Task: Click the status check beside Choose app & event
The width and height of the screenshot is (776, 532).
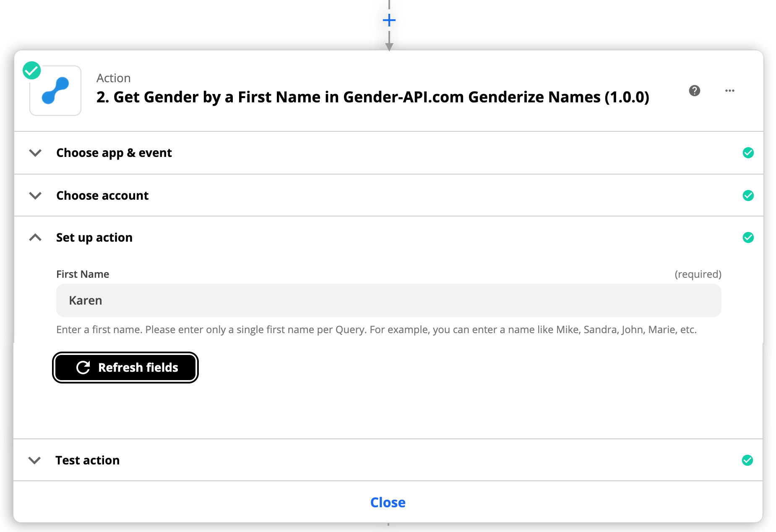Action: [x=748, y=153]
